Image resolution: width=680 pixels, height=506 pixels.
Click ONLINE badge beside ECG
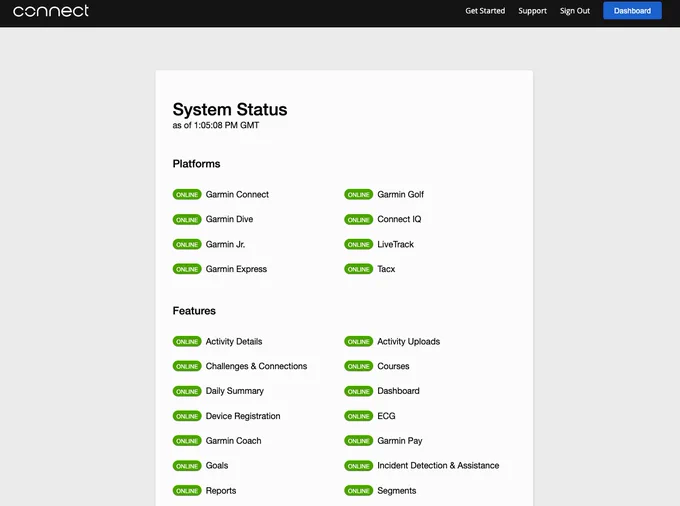point(359,416)
